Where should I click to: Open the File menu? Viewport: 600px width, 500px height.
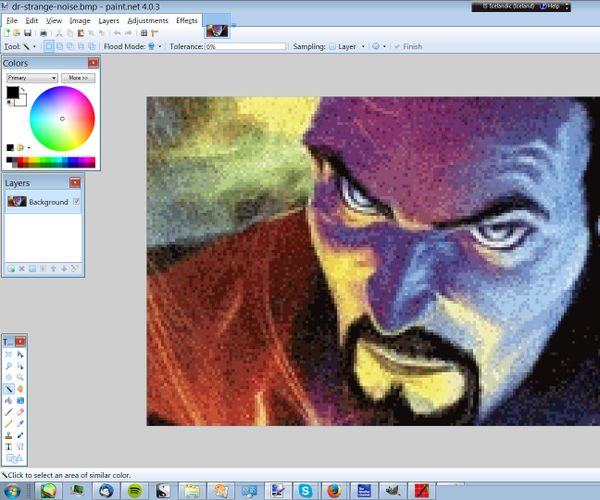coord(12,21)
